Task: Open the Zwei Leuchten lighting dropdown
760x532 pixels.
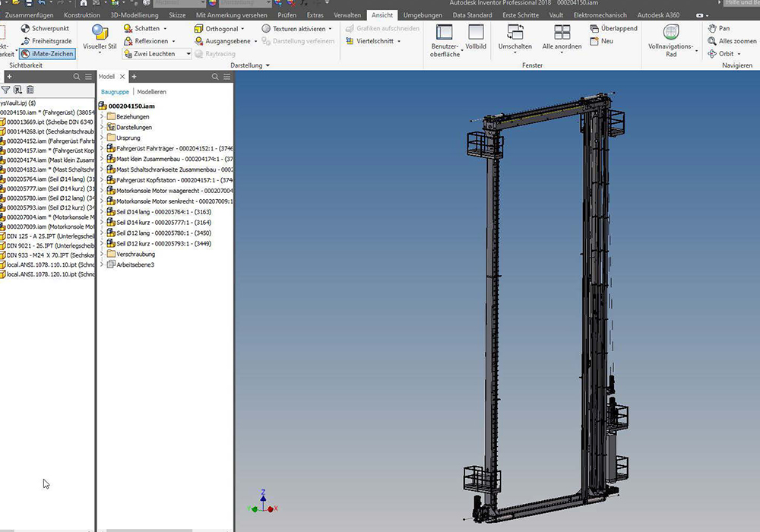Action: 188,54
